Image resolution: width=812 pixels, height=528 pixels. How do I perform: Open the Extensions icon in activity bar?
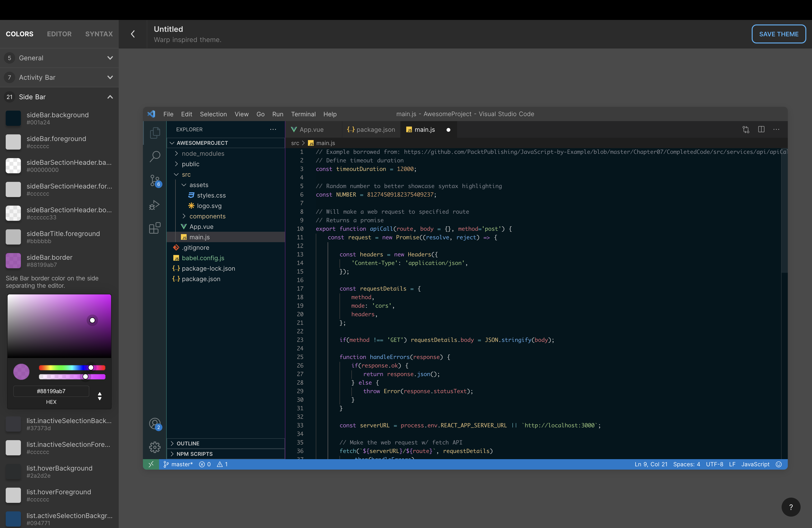click(155, 228)
